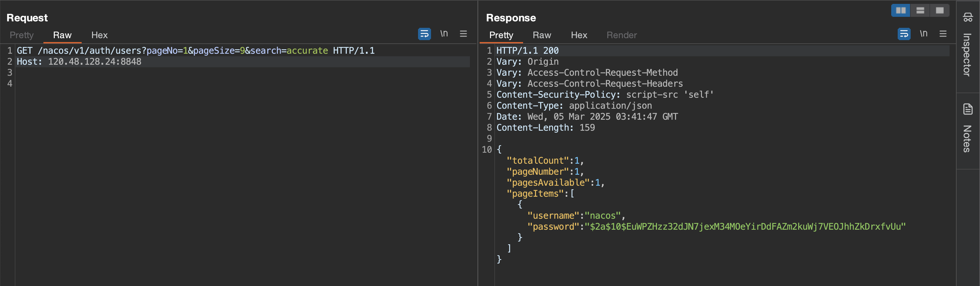Toggle word wrap in Request panel

[424, 34]
